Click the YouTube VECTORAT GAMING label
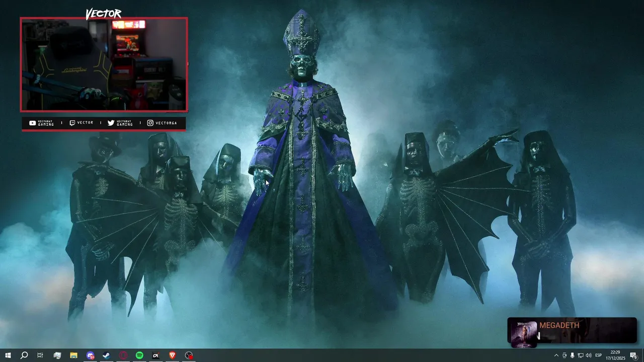The width and height of the screenshot is (644, 362). tap(41, 123)
